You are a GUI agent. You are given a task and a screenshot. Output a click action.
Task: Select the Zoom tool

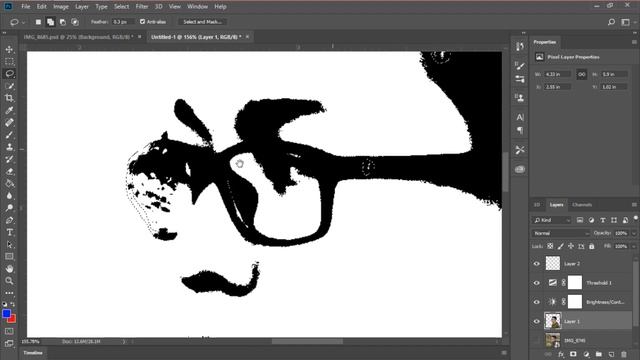(x=9, y=281)
